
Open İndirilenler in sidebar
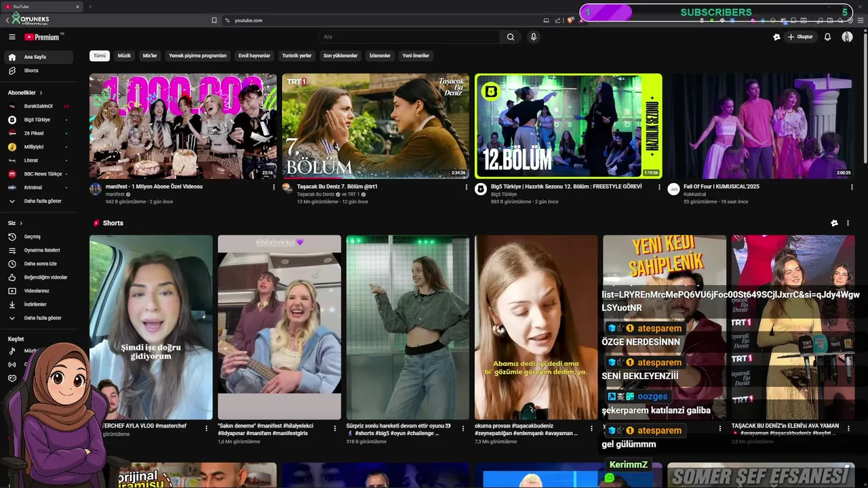tap(38, 304)
